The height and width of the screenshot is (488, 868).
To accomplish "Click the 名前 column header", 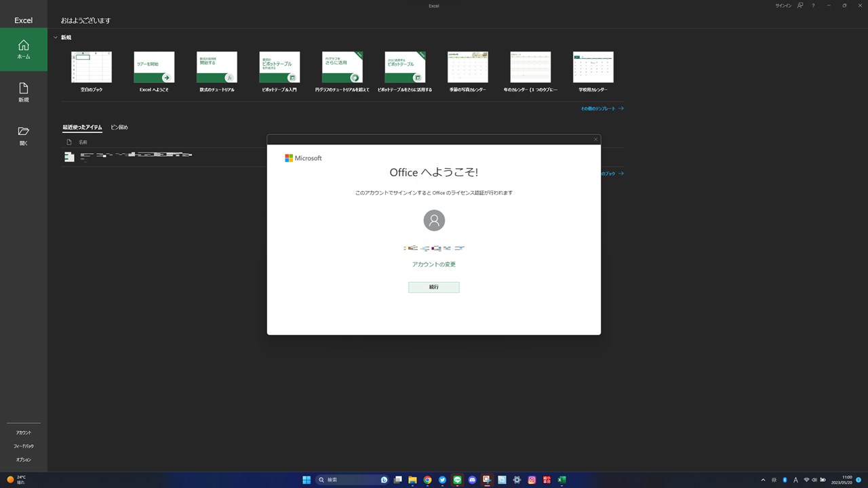I will click(83, 142).
